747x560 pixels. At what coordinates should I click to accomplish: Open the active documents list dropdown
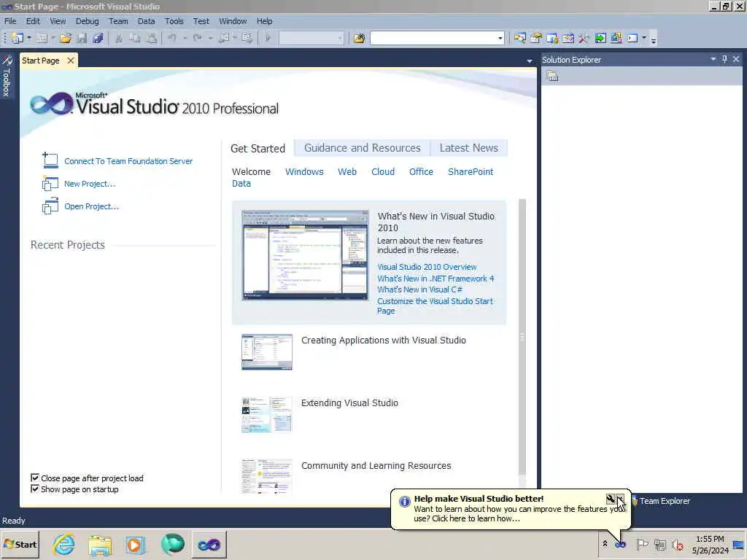(530, 61)
